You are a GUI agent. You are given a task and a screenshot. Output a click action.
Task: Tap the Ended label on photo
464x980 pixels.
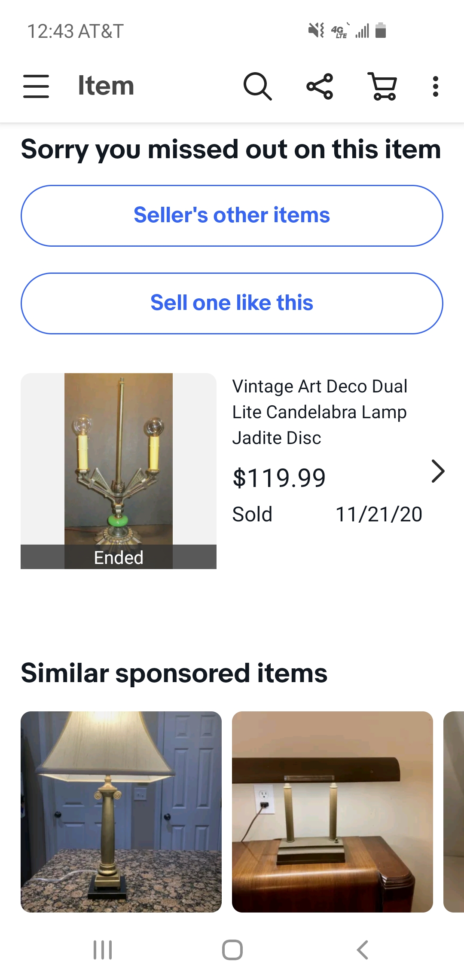point(119,557)
